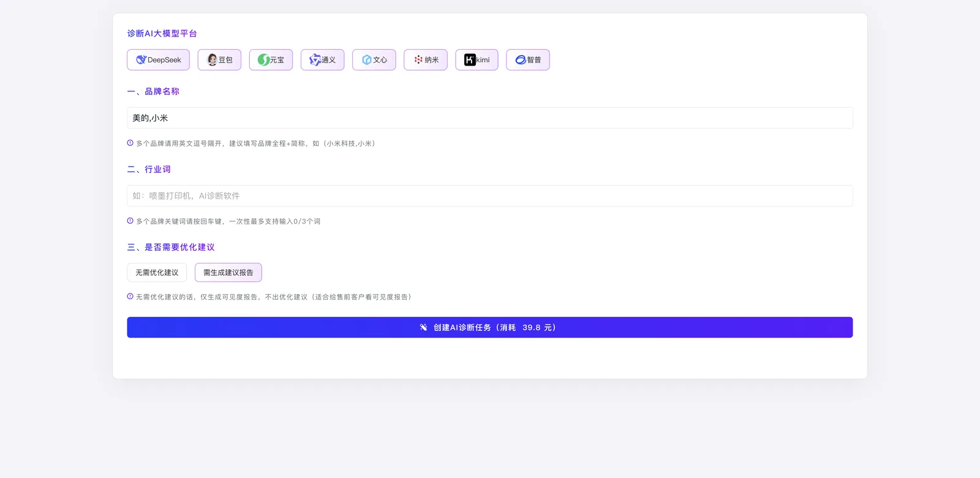Choose 无需优化建议 option
Image resolution: width=980 pixels, height=478 pixels.
click(157, 273)
